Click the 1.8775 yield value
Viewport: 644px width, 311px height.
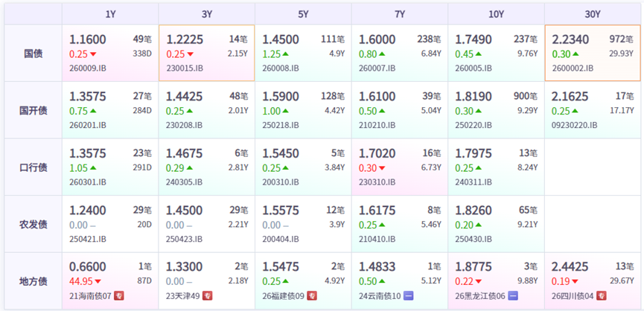(474, 267)
